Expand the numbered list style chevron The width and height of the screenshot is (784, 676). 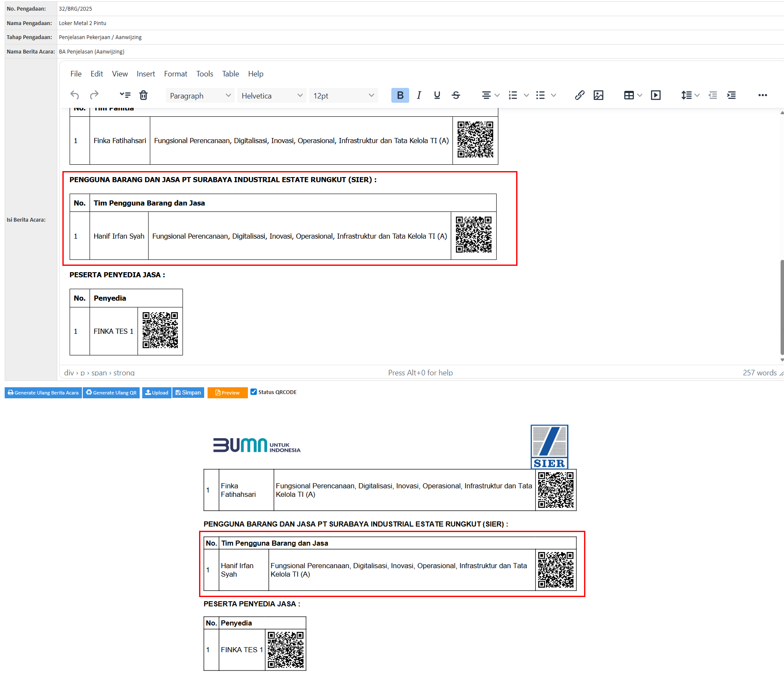pos(526,95)
